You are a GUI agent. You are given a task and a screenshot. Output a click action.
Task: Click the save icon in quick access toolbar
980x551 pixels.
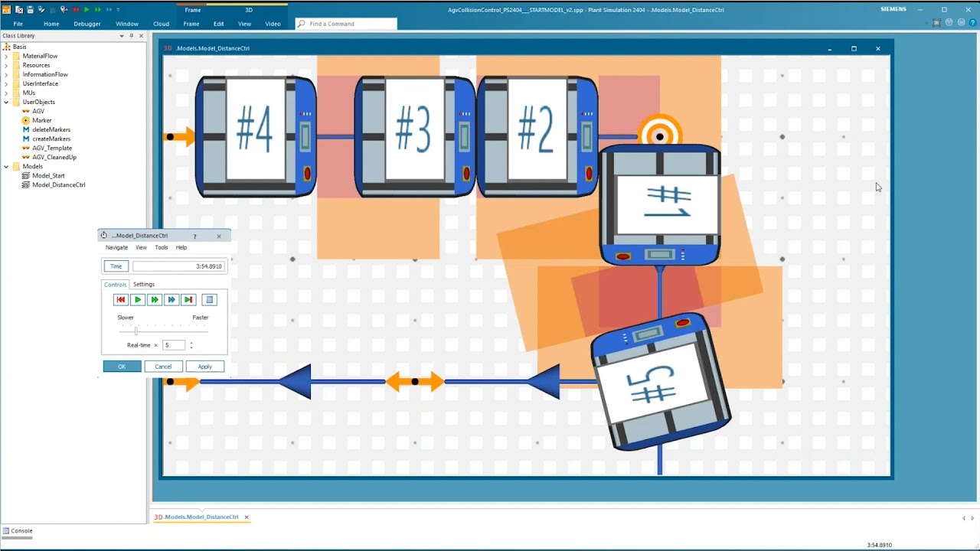[29, 10]
